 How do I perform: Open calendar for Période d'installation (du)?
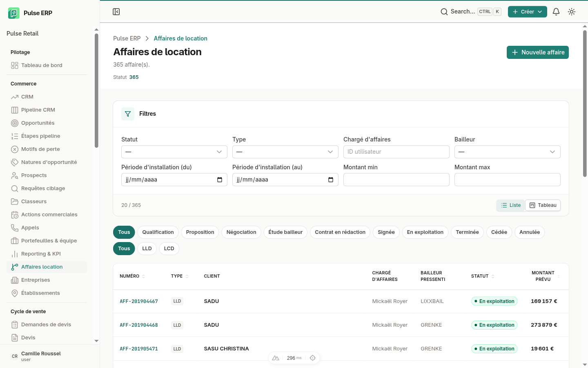[220, 180]
